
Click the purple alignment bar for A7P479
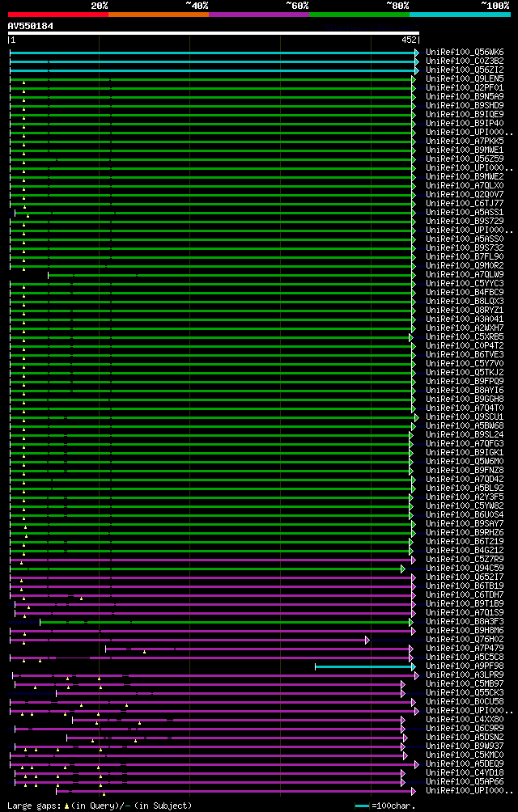(x=259, y=649)
